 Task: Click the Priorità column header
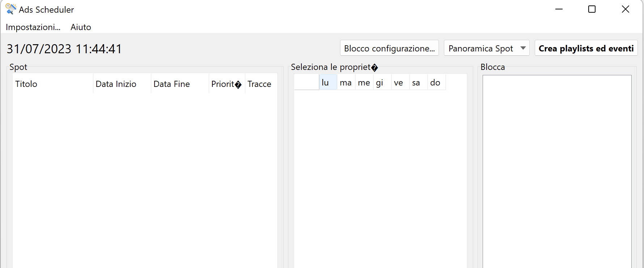tap(227, 84)
